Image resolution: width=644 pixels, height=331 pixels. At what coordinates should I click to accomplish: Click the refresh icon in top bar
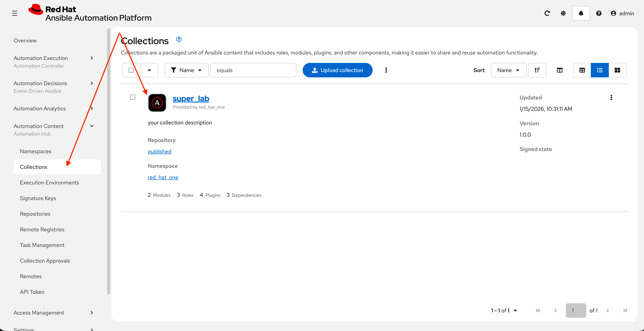[547, 13]
